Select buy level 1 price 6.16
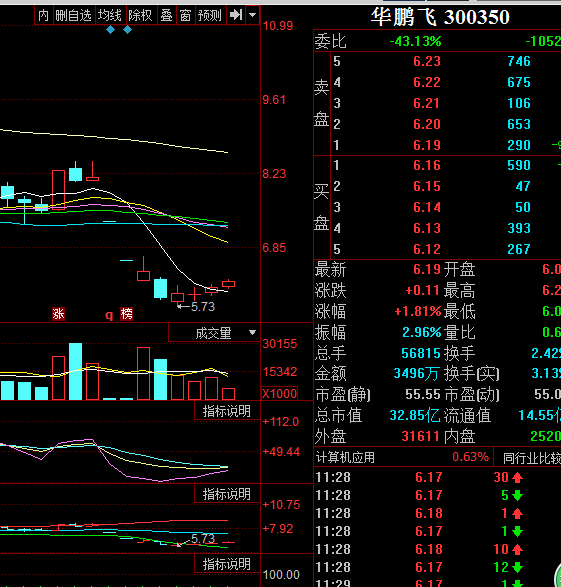Viewport: 561px width, 587px height. point(427,165)
